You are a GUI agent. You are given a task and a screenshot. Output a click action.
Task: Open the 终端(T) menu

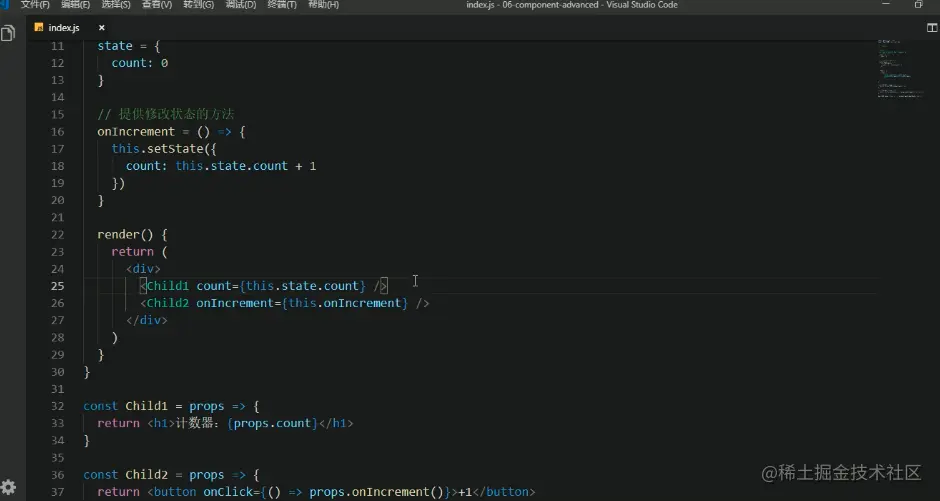tap(282, 5)
